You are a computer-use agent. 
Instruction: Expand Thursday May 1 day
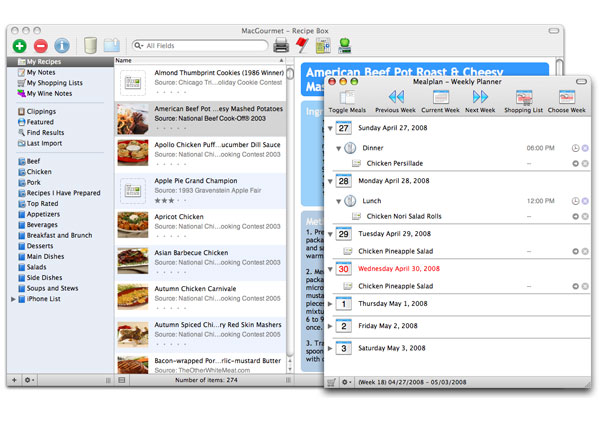330,304
